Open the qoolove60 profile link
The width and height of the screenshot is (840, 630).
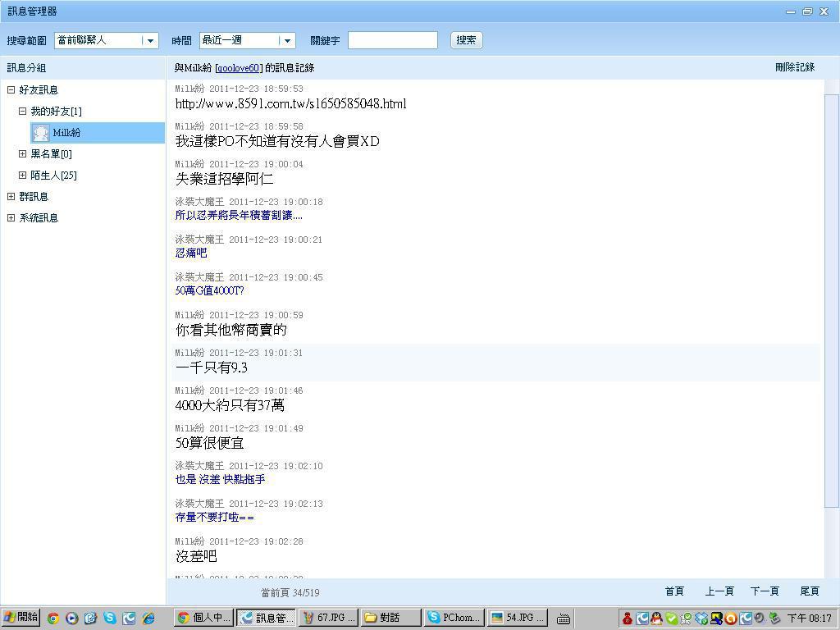point(239,68)
